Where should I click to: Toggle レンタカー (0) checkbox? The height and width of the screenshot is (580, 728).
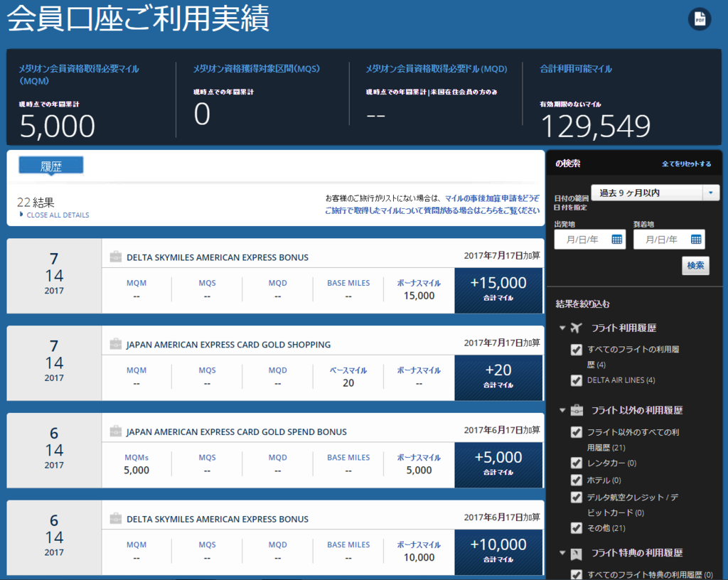[x=576, y=463]
